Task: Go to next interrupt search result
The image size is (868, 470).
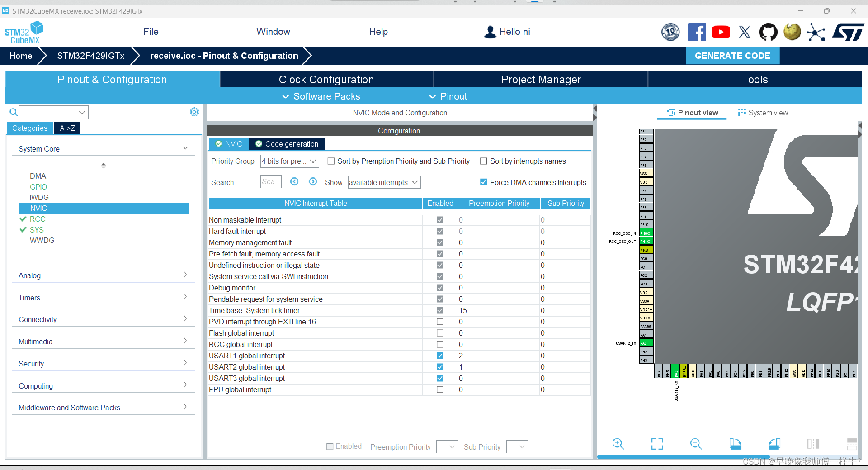Action: pyautogui.click(x=313, y=181)
